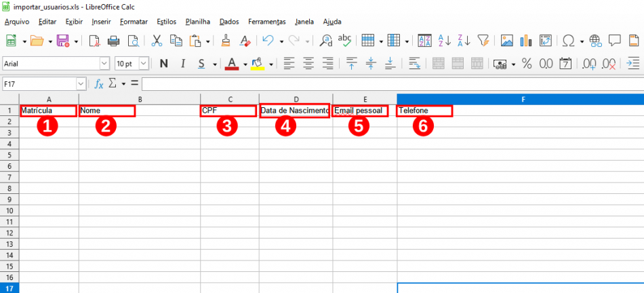Image resolution: width=644 pixels, height=293 pixels.
Task: Run the spelling check
Action: coord(344,41)
